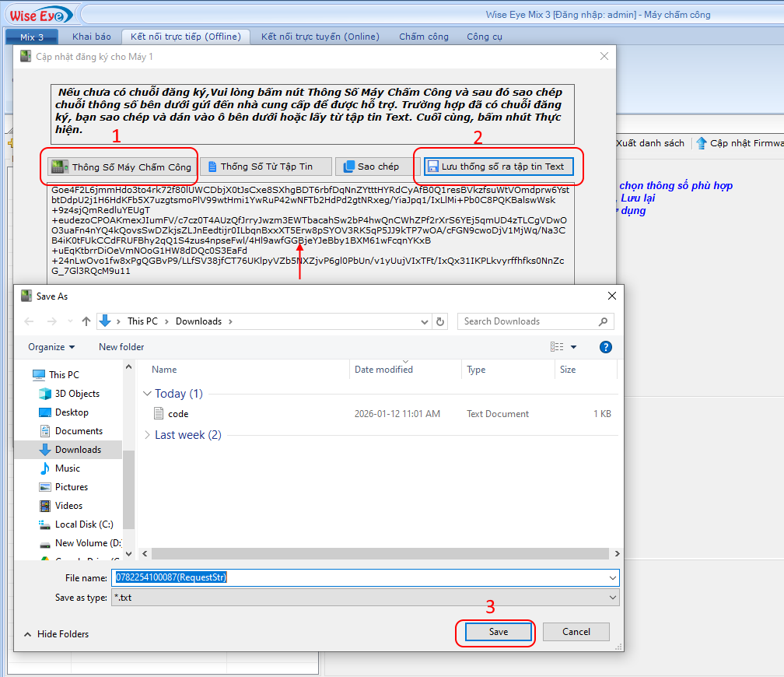This screenshot has height=677, width=784.
Task: Open the Organize dropdown menu
Action: point(51,347)
